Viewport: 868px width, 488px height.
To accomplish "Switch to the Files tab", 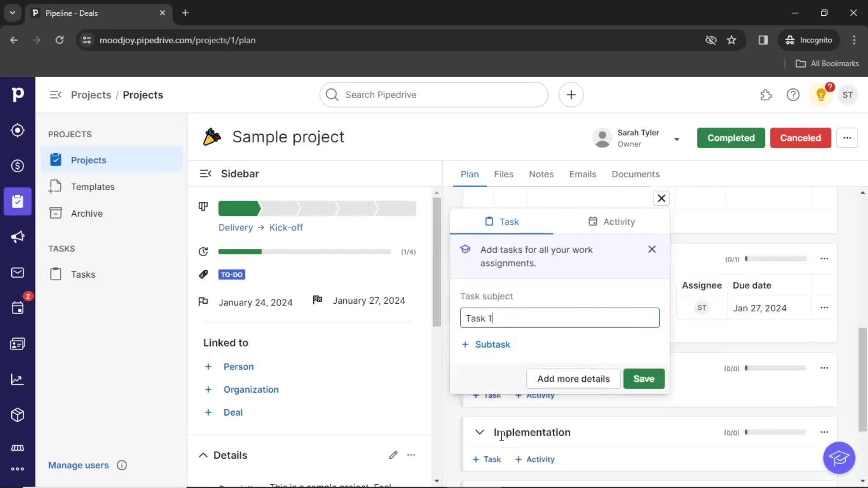I will coord(504,174).
